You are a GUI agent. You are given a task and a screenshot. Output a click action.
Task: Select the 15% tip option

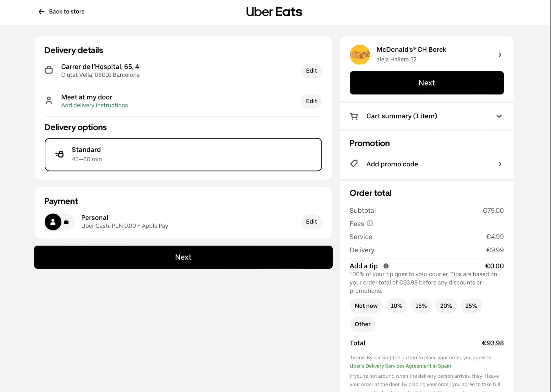(x=421, y=306)
